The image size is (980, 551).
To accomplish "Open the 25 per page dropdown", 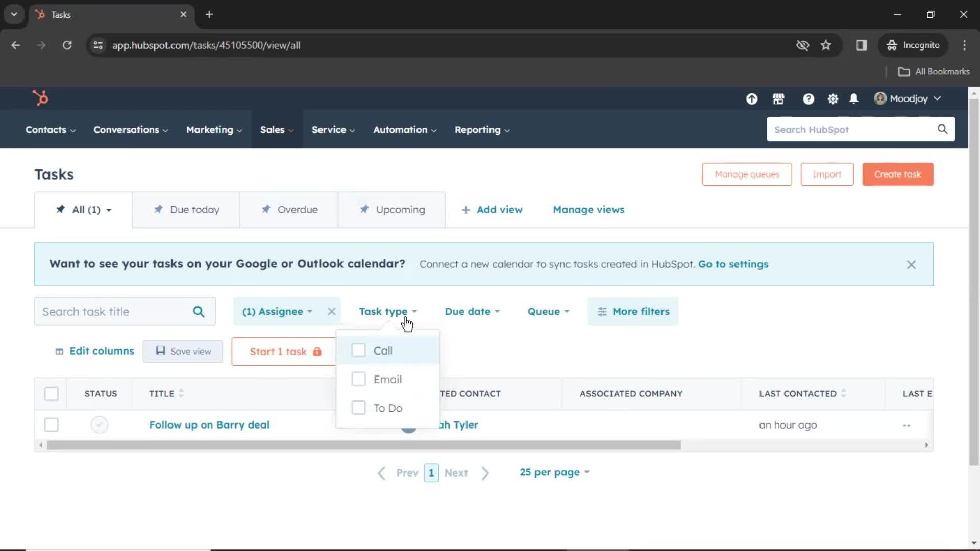I will (x=554, y=472).
